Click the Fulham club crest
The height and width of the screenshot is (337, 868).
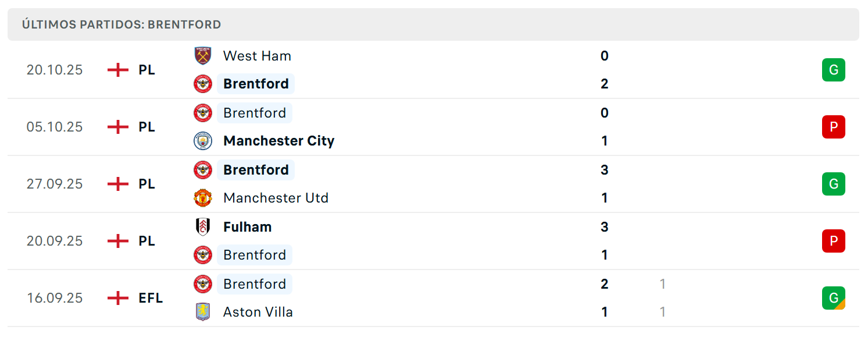[203, 227]
